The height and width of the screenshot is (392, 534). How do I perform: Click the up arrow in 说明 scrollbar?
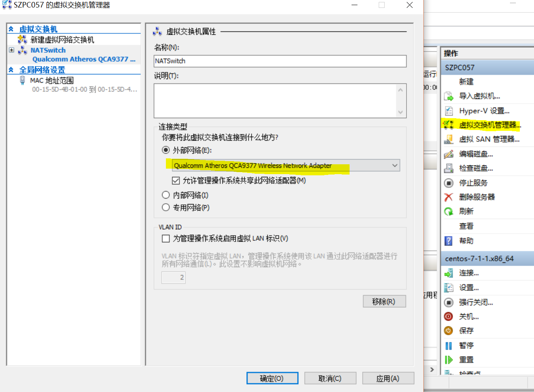click(x=400, y=90)
